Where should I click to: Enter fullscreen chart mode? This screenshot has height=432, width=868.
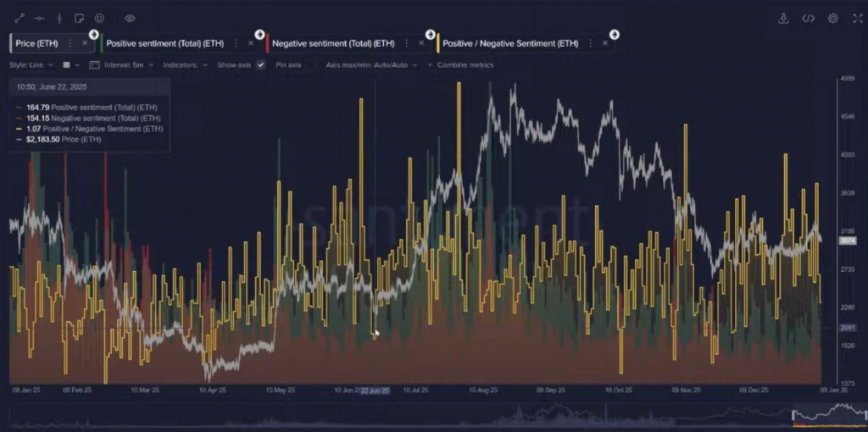(856, 18)
